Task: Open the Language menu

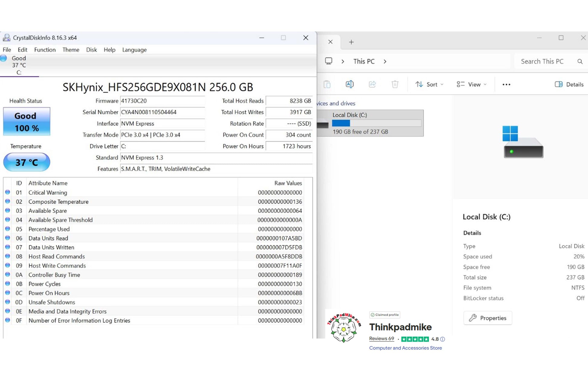Action: [134, 50]
